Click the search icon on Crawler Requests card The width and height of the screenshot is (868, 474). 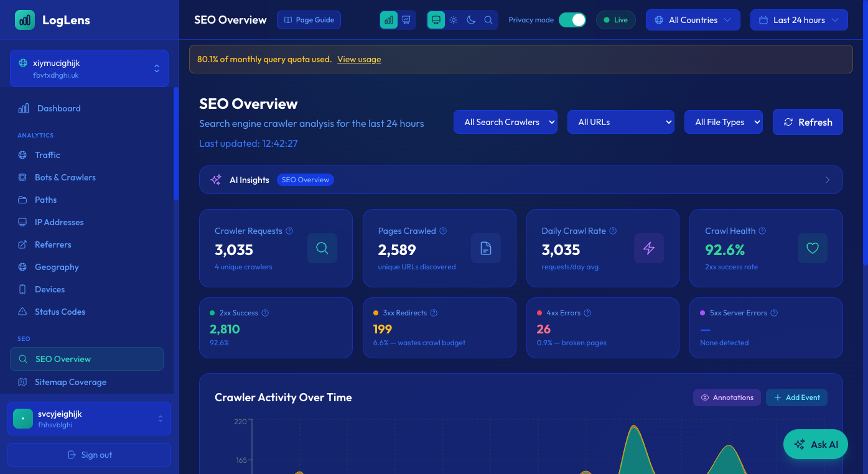pos(322,248)
